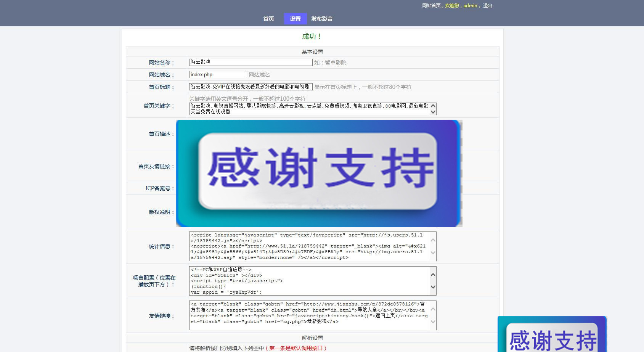This screenshot has width=644, height=352.
Task: Click scroll-down arrow of 首页关键字 textarea
Action: pyautogui.click(x=433, y=112)
